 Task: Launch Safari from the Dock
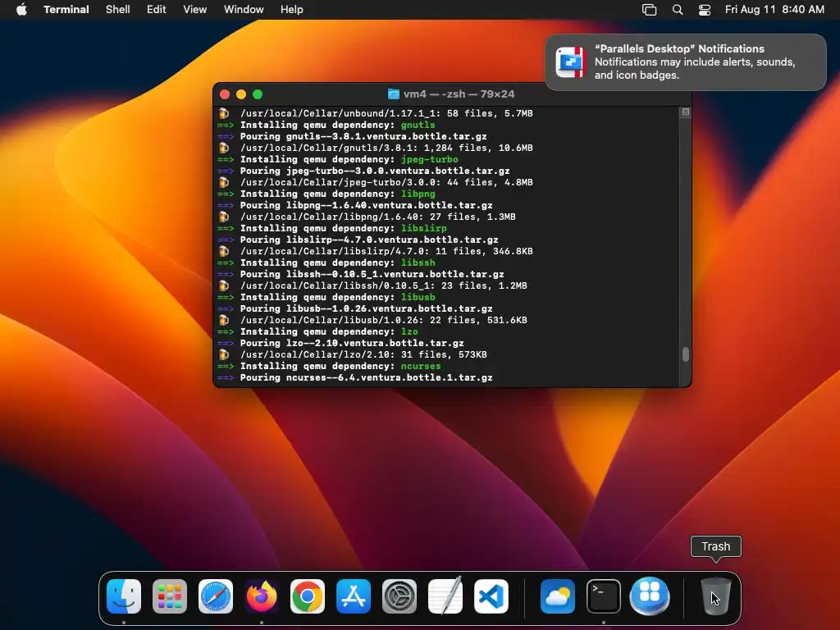point(216,596)
